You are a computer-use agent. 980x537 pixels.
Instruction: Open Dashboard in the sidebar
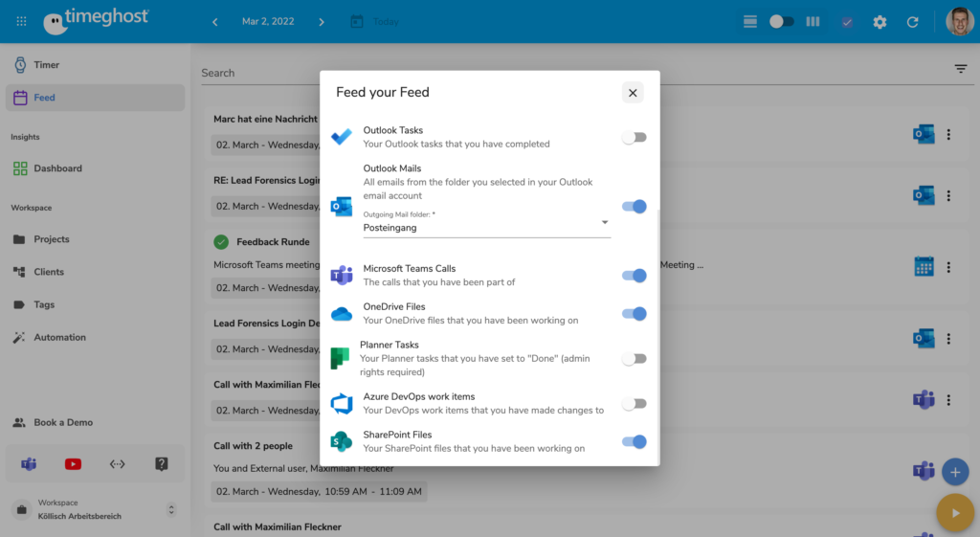[x=57, y=168]
